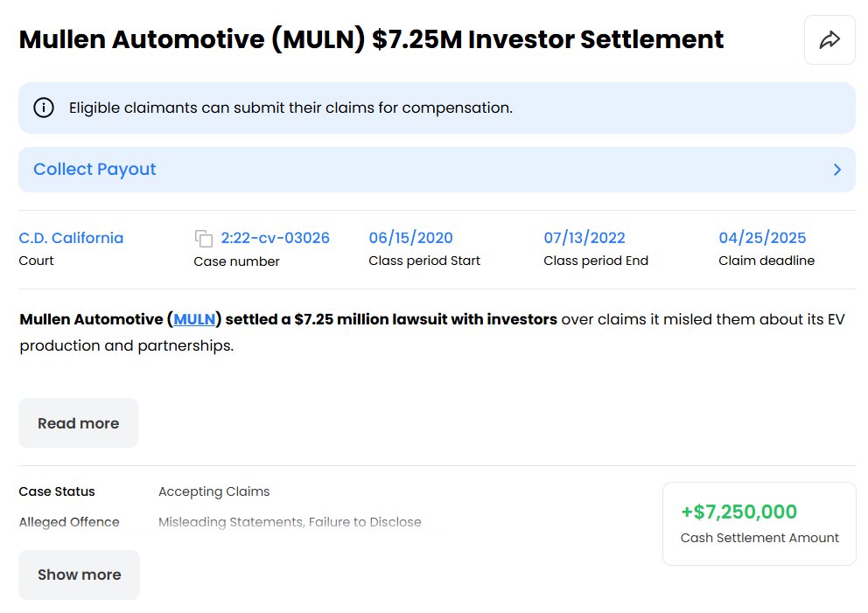
Task: Click the Class period End label
Action: [x=596, y=261]
